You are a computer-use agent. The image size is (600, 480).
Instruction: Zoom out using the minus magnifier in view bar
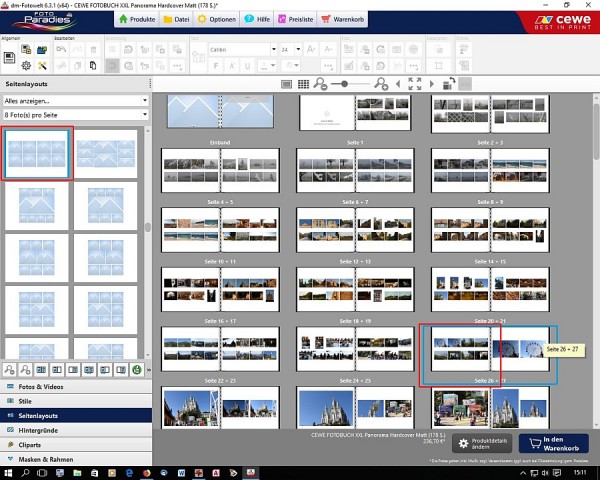(320, 85)
